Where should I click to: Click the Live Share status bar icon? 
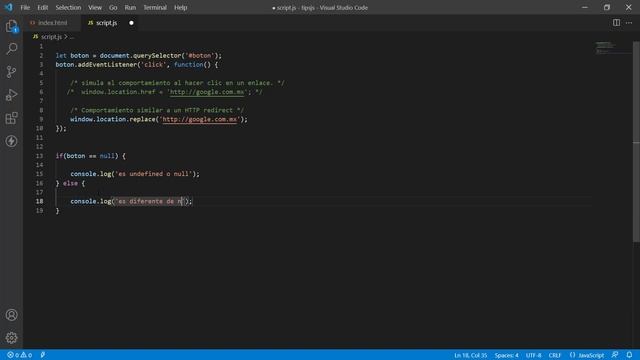[x=43, y=355]
